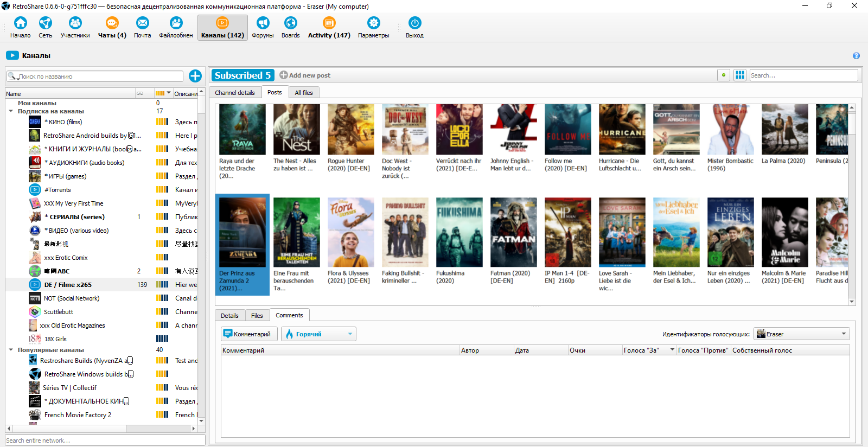Select the Scuttlebutt channel
Screen dimensions: 868x447
[x=101, y=312]
